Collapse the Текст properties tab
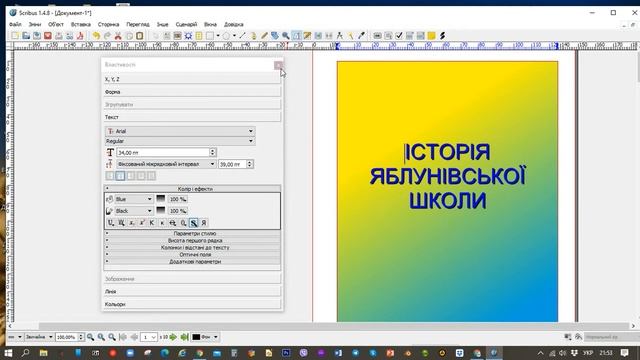The width and height of the screenshot is (640, 360). click(192, 117)
